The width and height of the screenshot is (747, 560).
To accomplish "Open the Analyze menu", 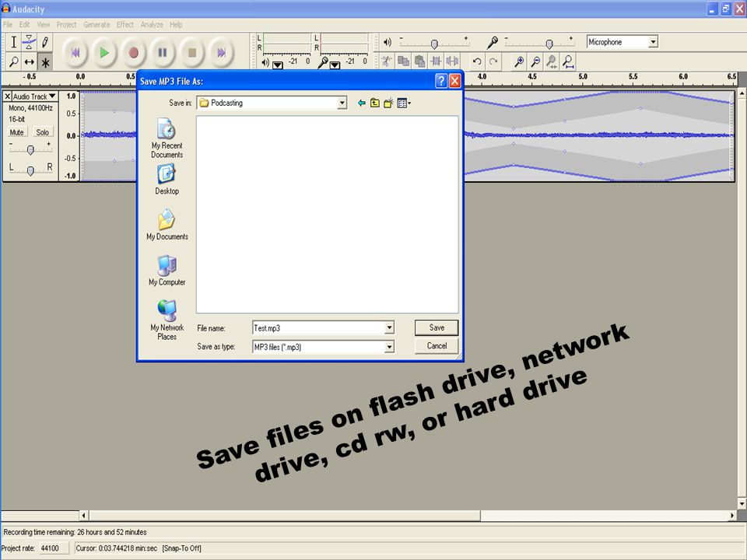I will coord(152,24).
